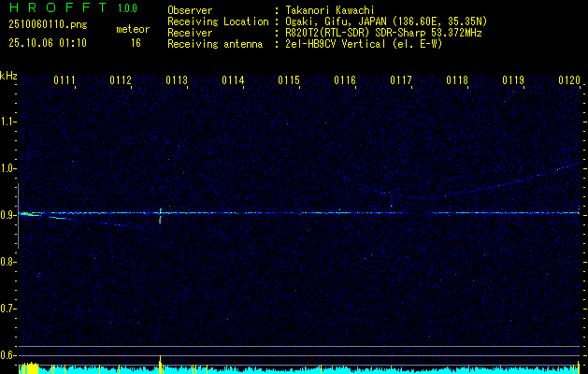Click the Ogaki, Gifu, JAPAN location text
588x374 pixels.
click(x=385, y=22)
